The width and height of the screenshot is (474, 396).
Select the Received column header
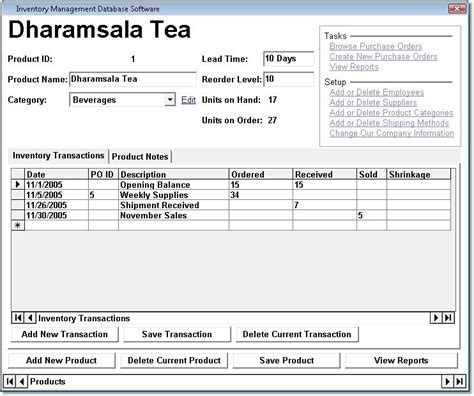(325, 174)
